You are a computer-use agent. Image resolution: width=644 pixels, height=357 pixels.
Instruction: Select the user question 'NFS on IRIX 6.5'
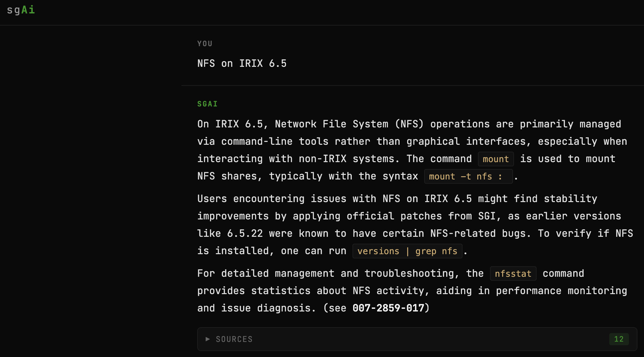tap(242, 63)
